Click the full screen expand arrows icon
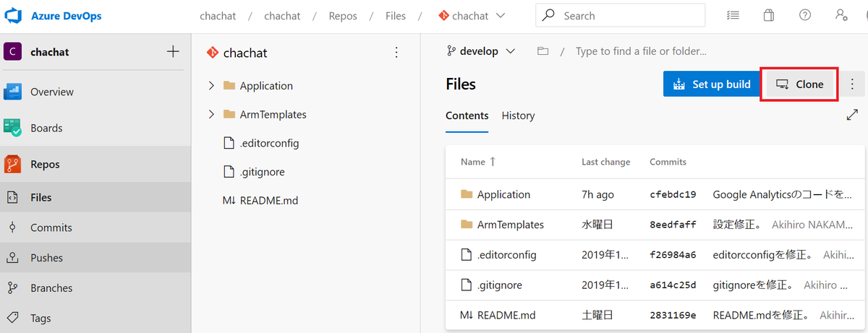 pyautogui.click(x=852, y=115)
